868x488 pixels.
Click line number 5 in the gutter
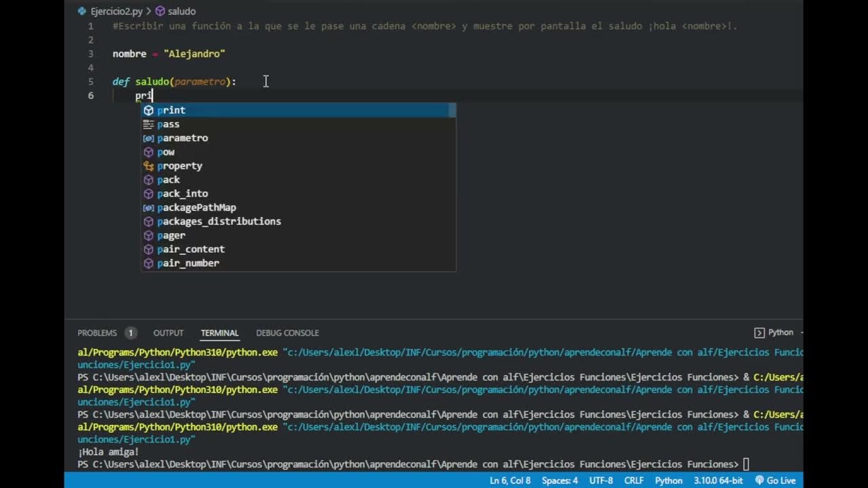(91, 81)
